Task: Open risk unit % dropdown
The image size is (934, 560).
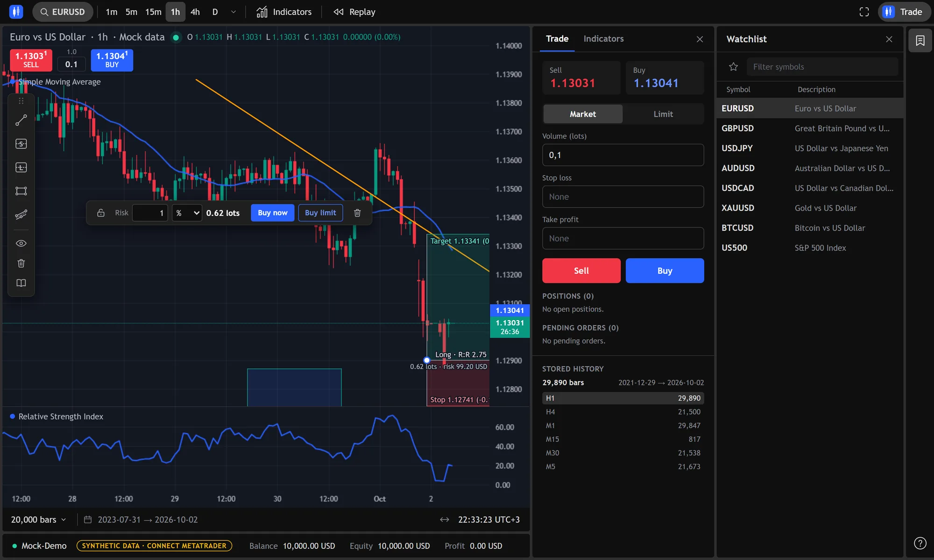Action: (x=187, y=213)
